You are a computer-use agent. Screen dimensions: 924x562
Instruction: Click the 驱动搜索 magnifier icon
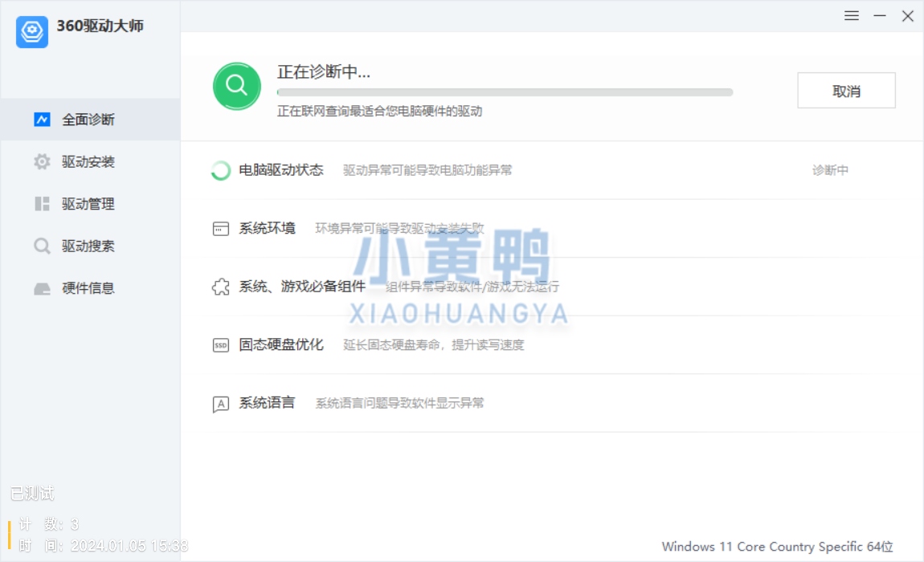42,246
